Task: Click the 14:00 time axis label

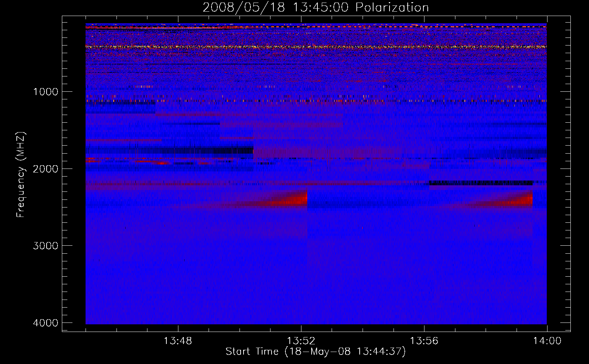Action: coord(547,341)
